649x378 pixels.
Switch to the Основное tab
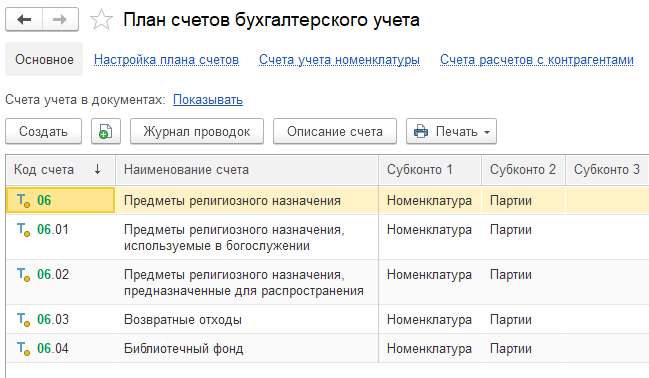coord(44,60)
